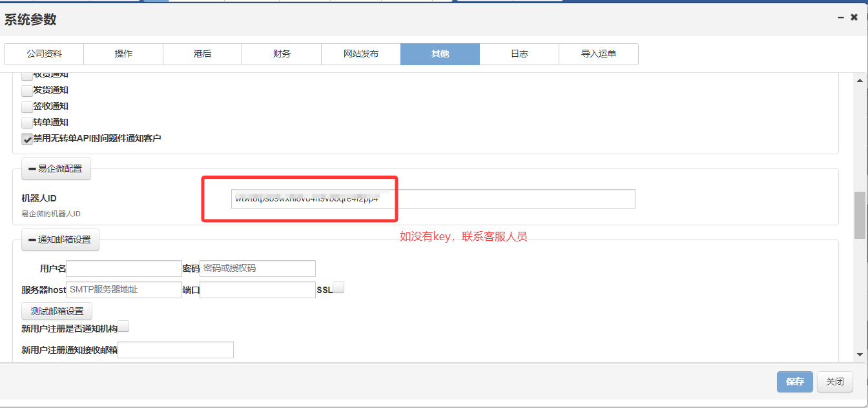868x408 pixels.
Task: Switch to the 公司资料 tab
Action: pos(44,54)
